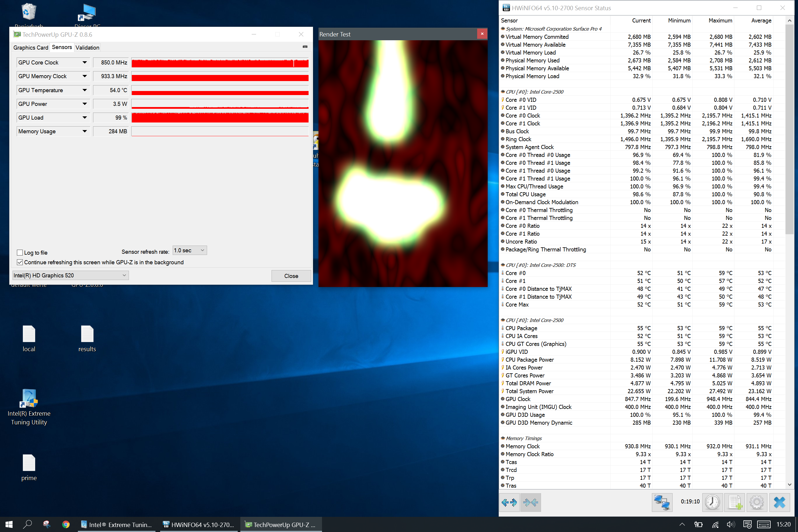Open HWiNFO remote network monitoring icon

point(662,503)
